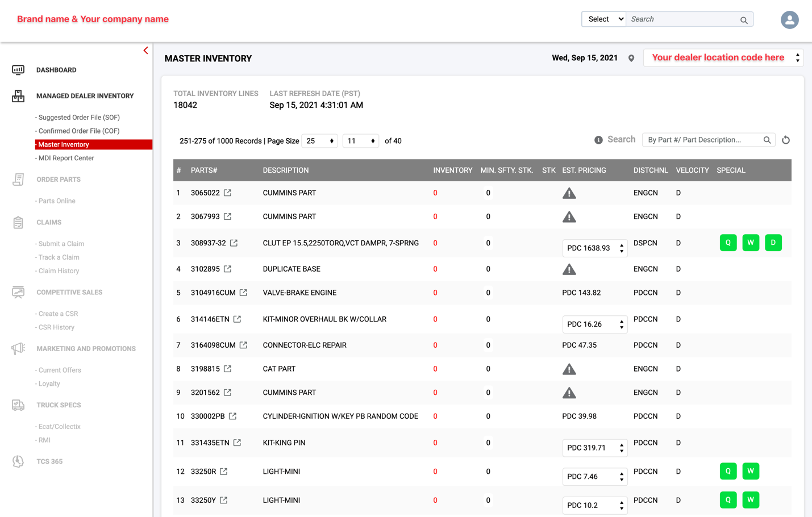Open the page number 11 dropdown

pyautogui.click(x=361, y=141)
